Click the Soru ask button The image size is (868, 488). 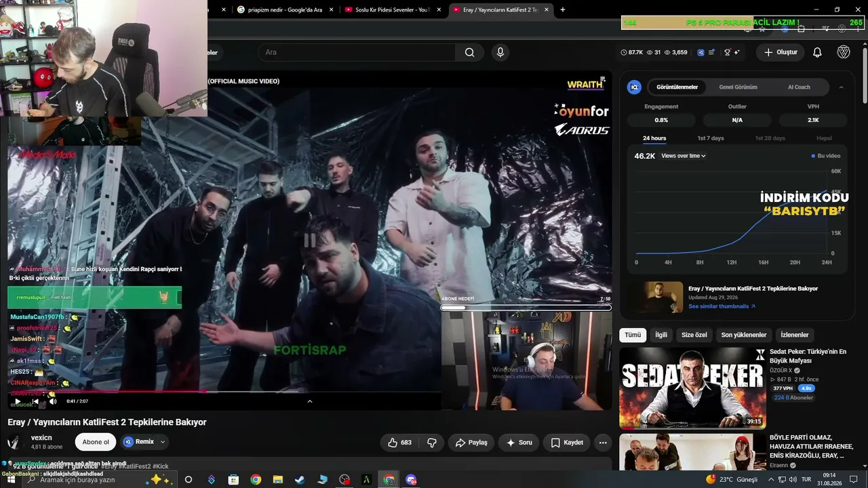(519, 443)
